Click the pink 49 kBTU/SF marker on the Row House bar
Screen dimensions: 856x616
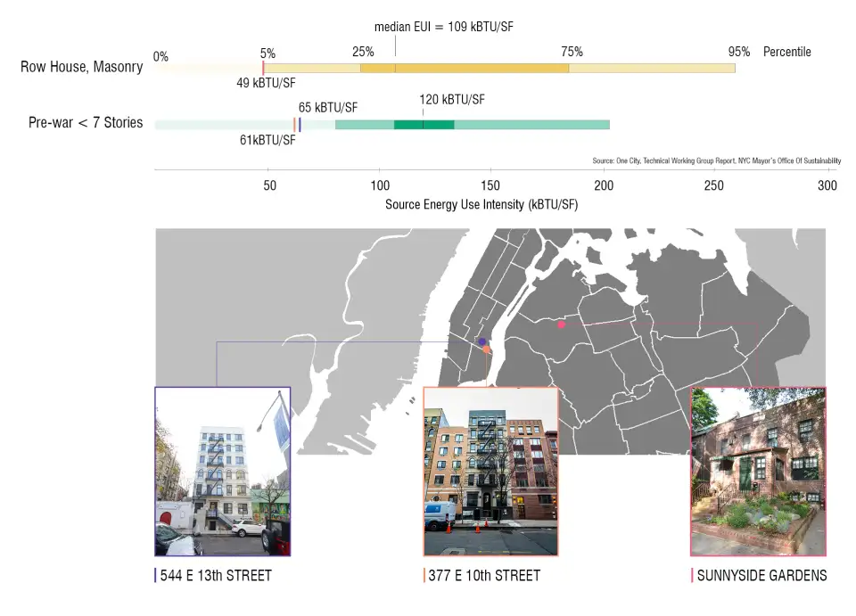point(263,68)
